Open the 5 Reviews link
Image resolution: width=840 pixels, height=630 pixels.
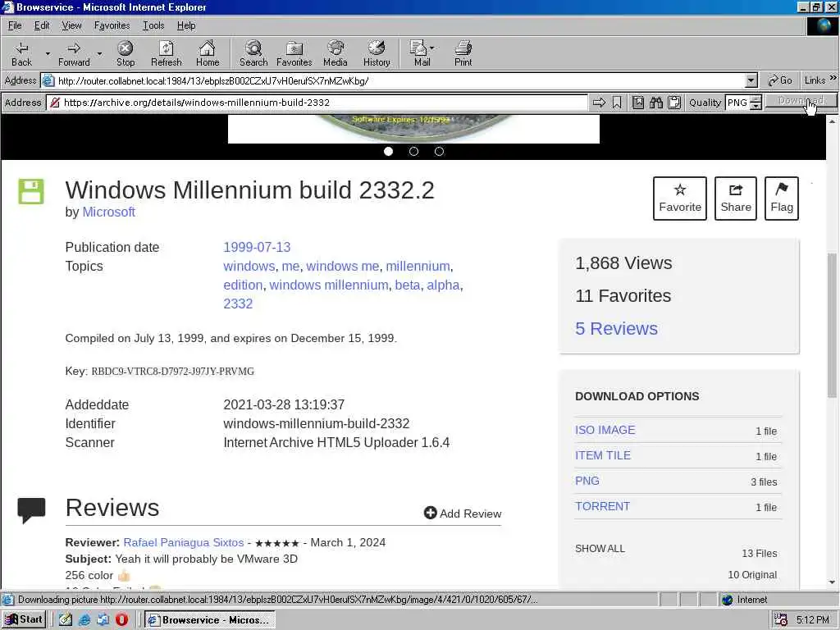(x=616, y=328)
